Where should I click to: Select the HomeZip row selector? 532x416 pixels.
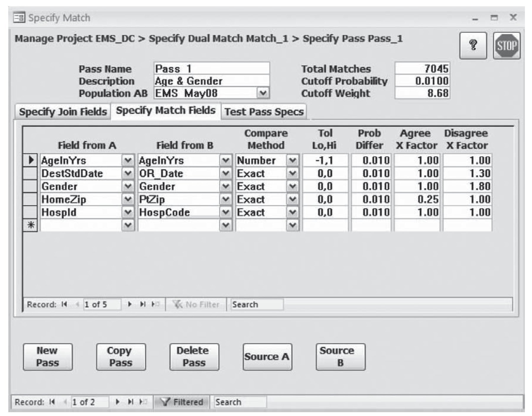tap(30, 199)
